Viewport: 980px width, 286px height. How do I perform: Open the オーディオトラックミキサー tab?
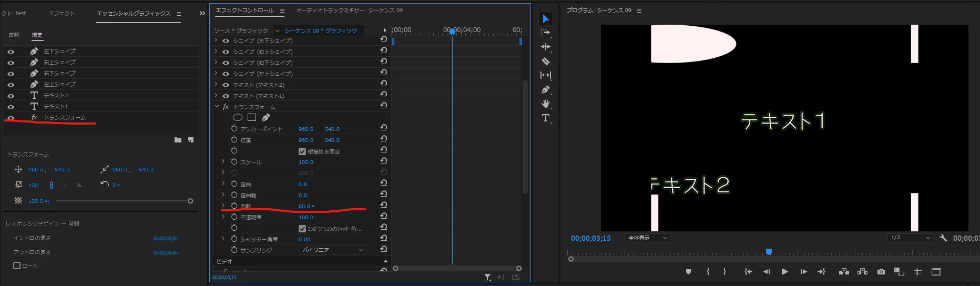[350, 10]
